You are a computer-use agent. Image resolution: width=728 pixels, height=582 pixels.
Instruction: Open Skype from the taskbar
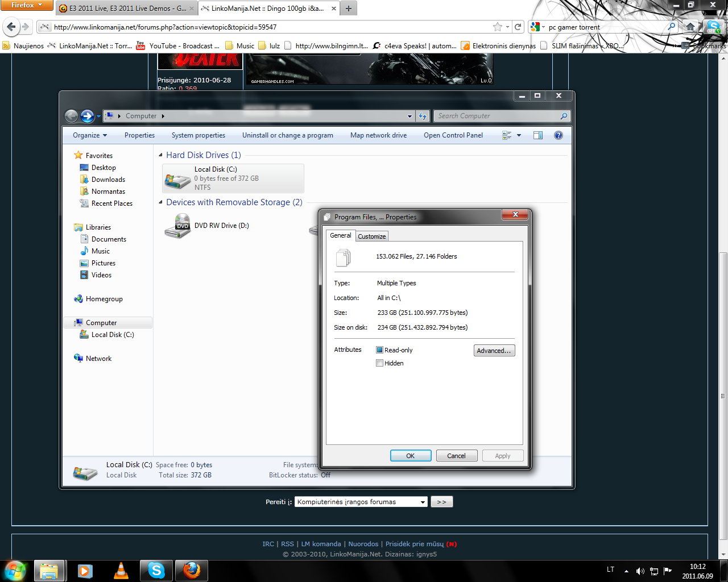pos(156,571)
